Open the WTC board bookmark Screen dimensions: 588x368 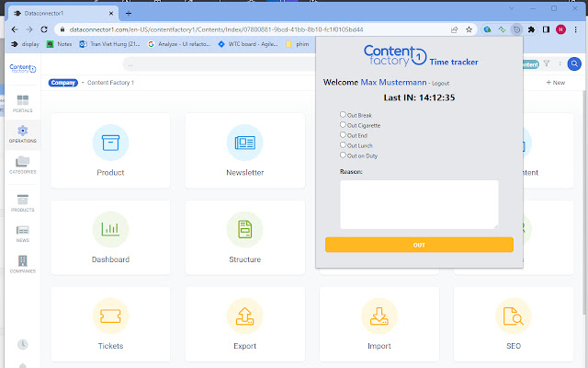(248, 44)
